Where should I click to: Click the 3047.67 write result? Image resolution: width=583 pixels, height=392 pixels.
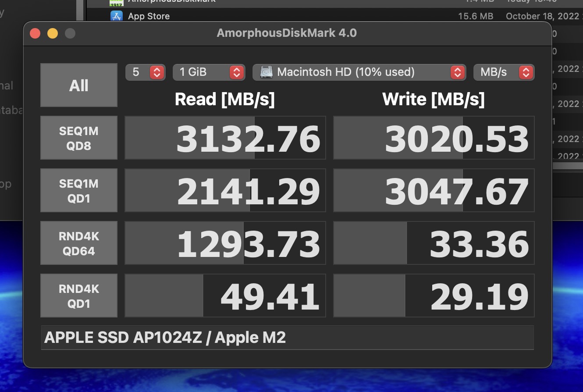pos(434,190)
